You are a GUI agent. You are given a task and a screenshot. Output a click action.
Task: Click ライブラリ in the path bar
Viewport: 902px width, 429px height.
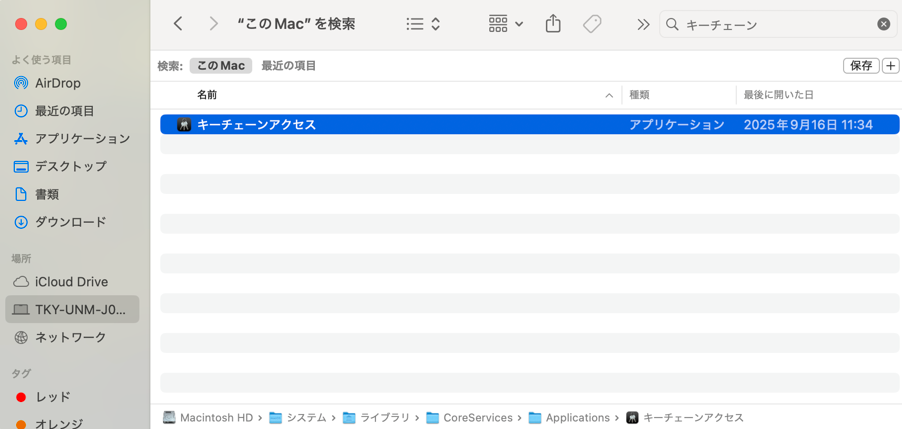[x=385, y=417]
